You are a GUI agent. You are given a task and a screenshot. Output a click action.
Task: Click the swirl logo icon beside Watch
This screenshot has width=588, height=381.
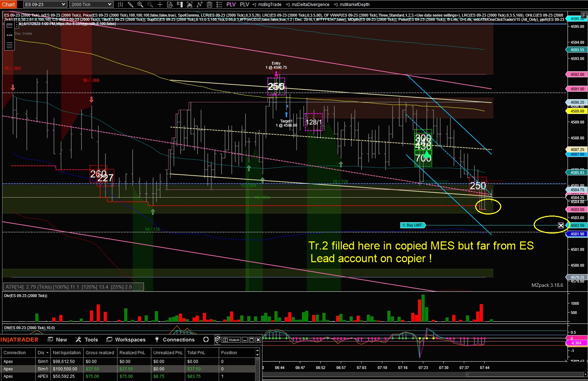(x=218, y=340)
